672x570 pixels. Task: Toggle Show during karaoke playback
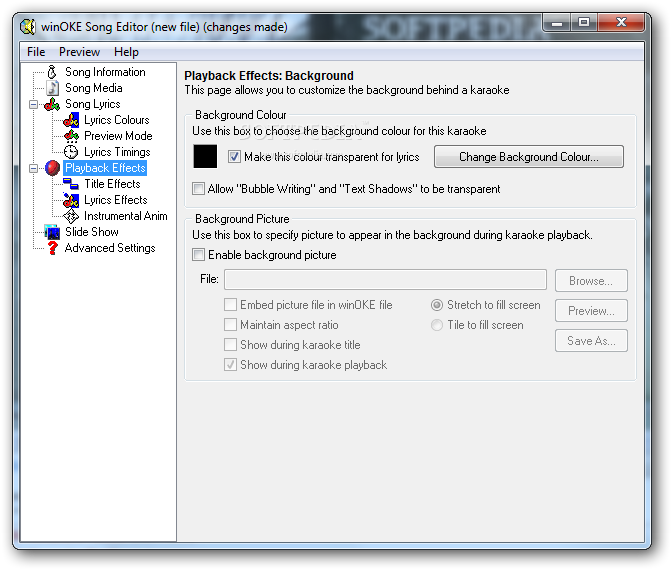(230, 365)
